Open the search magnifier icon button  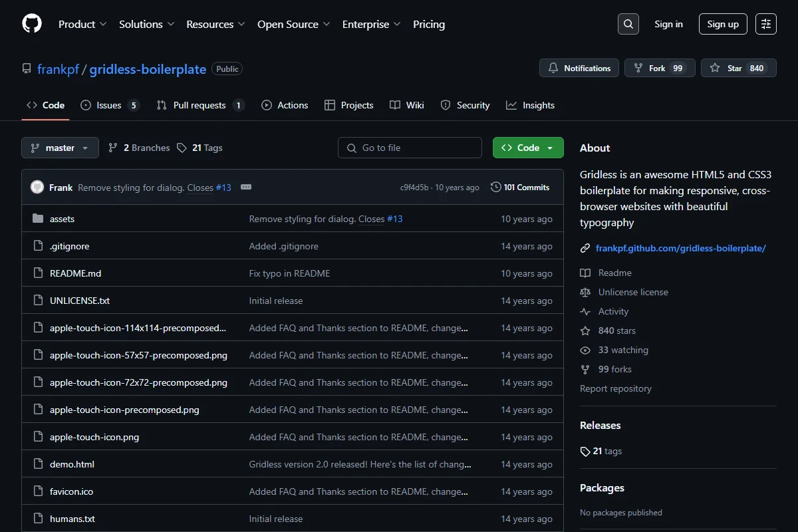(x=628, y=24)
